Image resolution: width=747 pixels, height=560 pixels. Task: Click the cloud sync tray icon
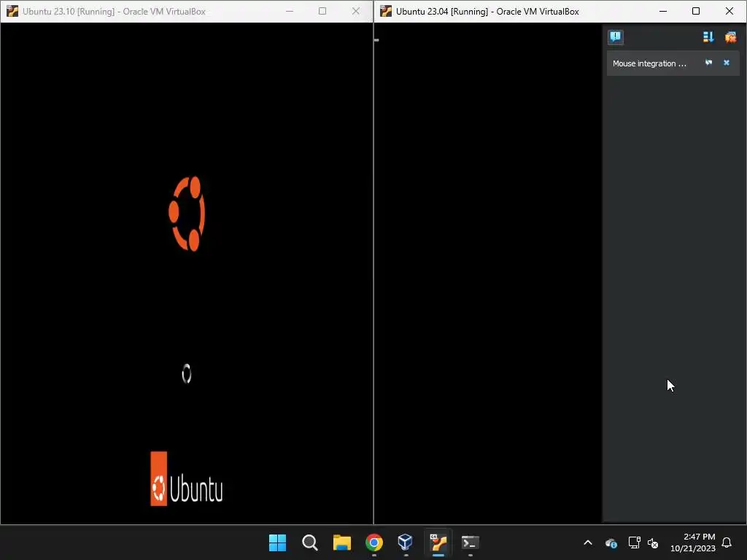[x=611, y=542]
